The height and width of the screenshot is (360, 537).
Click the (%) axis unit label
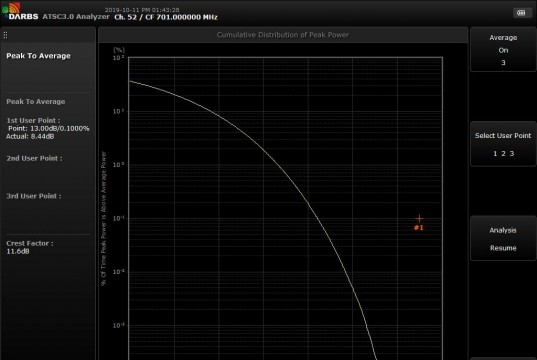(119, 50)
